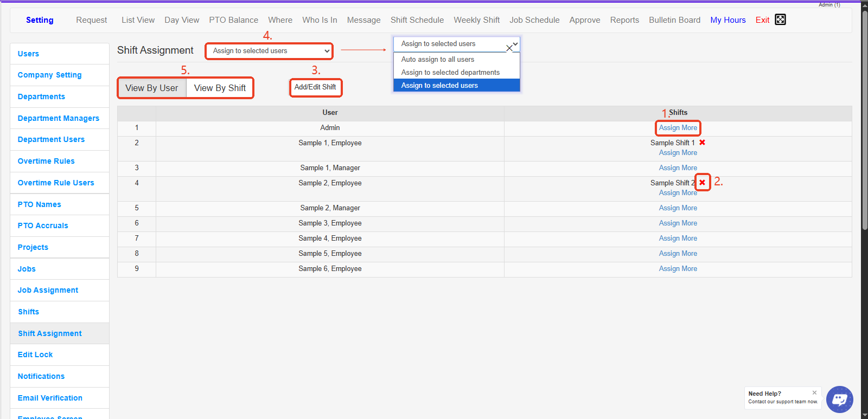Switch to View By User
Screen dimensions: 868x419
[152, 88]
